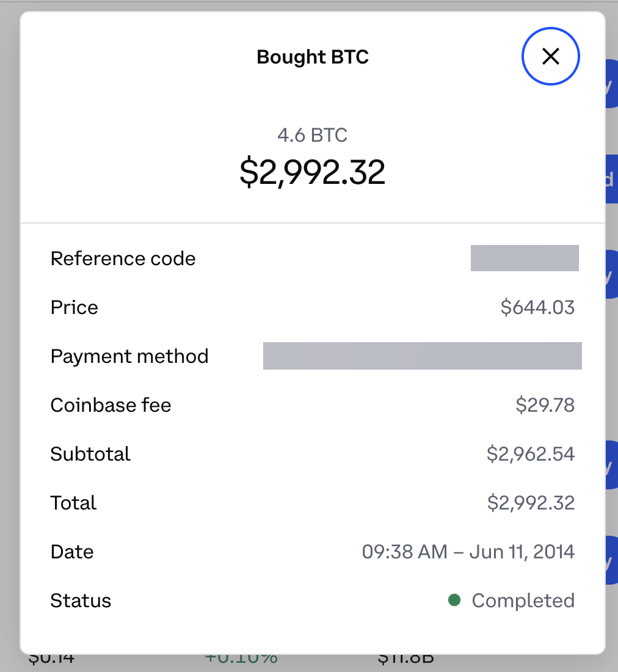This screenshot has height=672, width=618.
Task: Click the "Date" row label
Action: pyautogui.click(x=72, y=552)
